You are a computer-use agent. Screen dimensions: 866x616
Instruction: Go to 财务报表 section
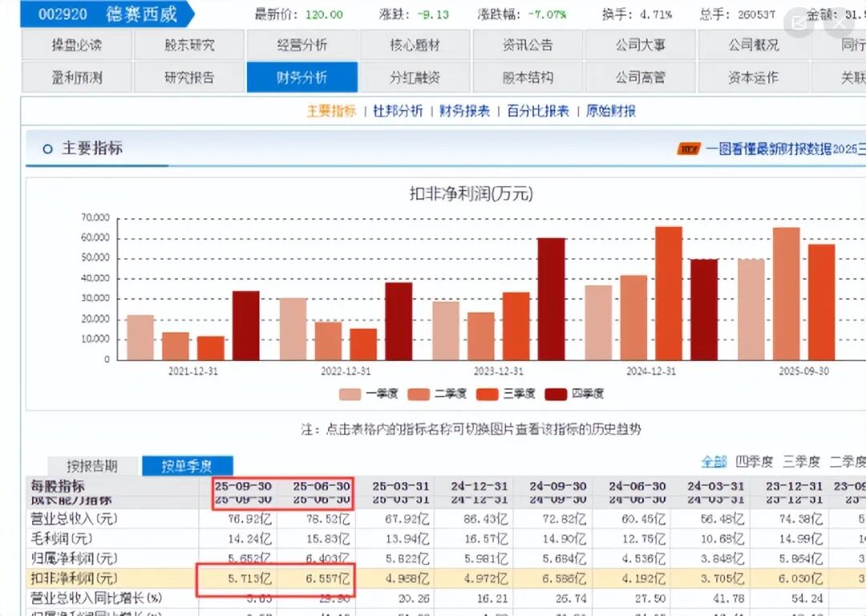[464, 111]
